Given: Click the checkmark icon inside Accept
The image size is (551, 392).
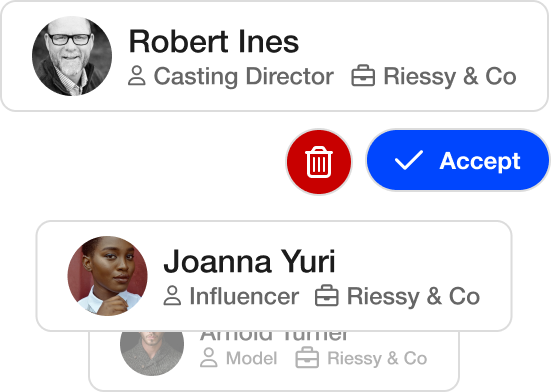Looking at the screenshot, I should coord(409,160).
